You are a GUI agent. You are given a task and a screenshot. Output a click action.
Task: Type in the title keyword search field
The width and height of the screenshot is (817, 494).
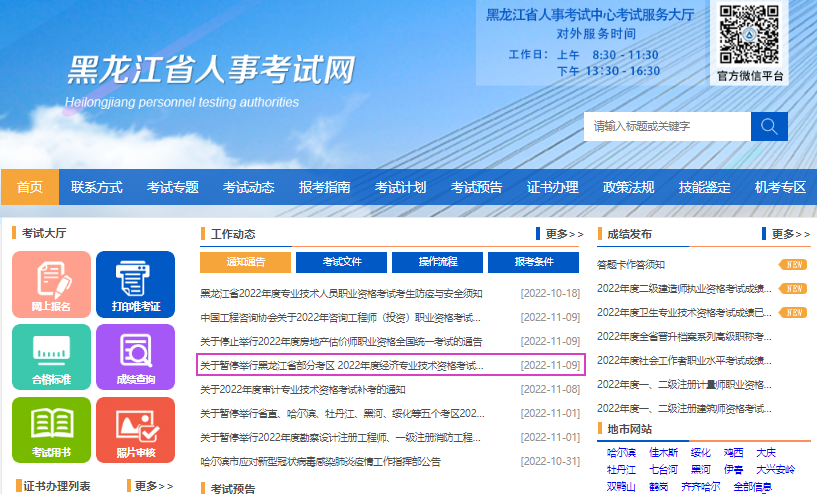[666, 126]
